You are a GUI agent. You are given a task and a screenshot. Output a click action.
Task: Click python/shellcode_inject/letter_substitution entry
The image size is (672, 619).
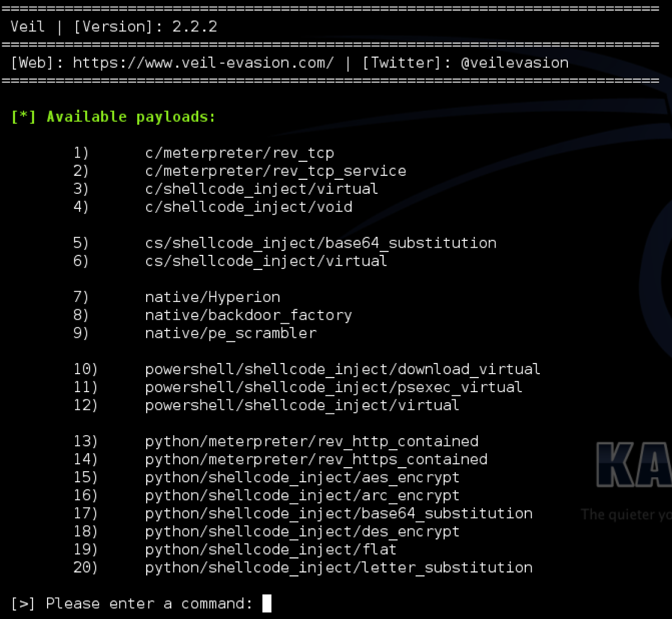tap(339, 567)
